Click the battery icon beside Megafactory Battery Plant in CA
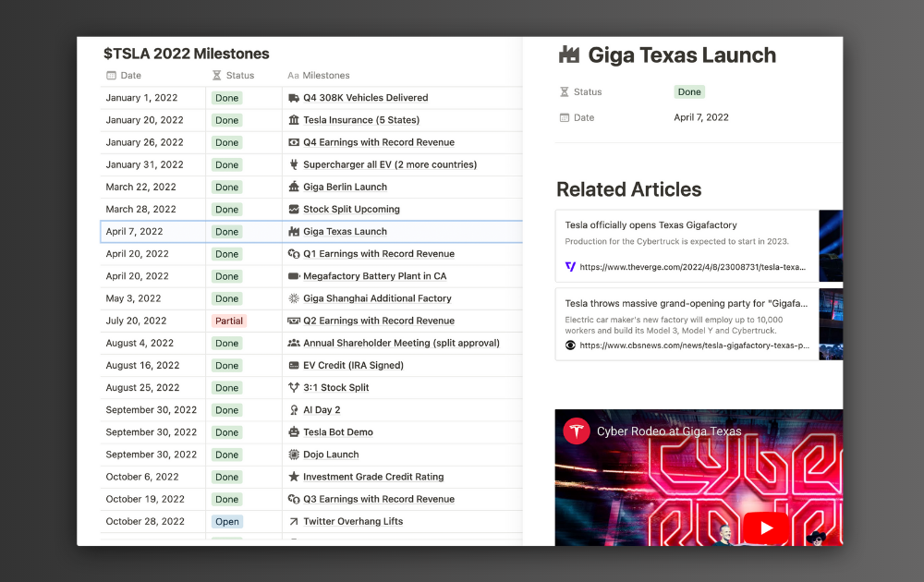Viewport: 924px width, 582px height. click(x=294, y=276)
